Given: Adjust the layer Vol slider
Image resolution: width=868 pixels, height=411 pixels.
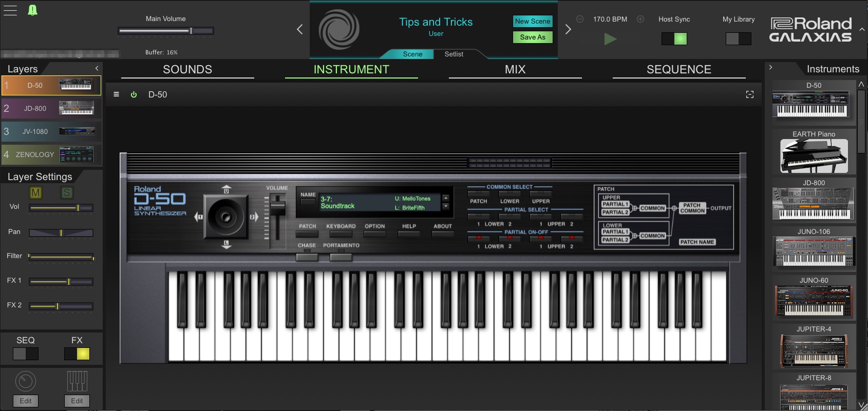Looking at the screenshot, I should 61,208.
